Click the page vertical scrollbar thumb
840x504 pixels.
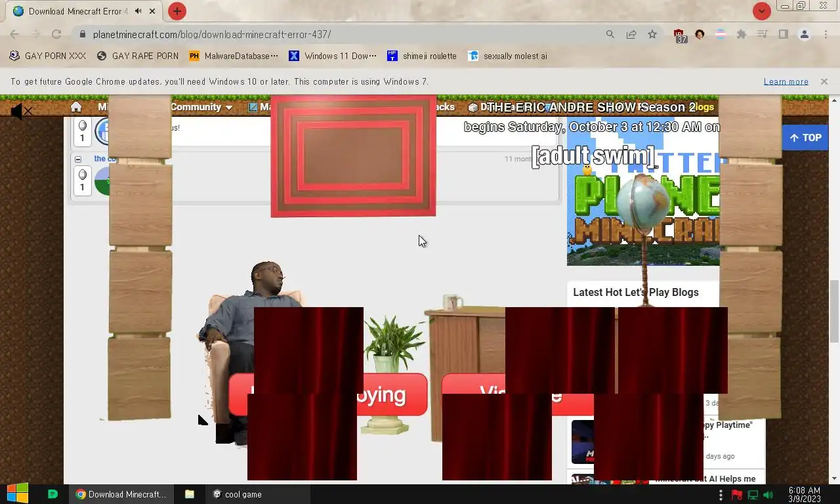click(834, 310)
